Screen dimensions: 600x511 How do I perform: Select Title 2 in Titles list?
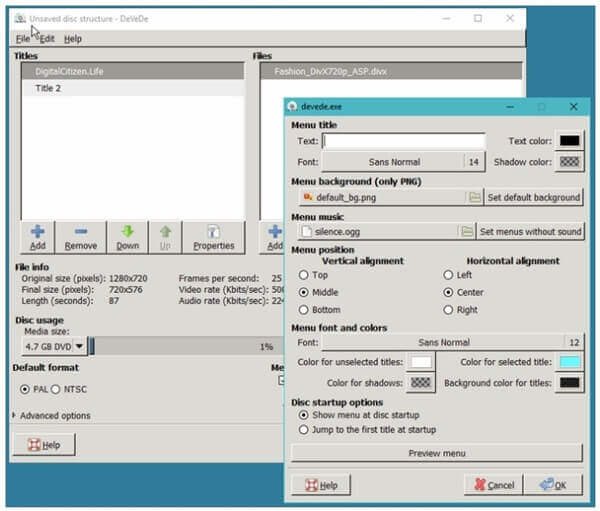133,88
